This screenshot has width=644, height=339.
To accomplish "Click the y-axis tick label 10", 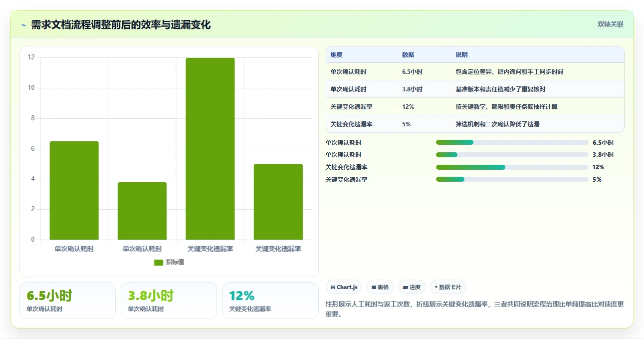I will [x=31, y=88].
